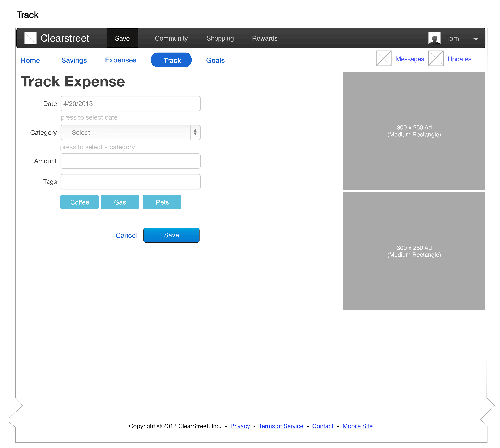This screenshot has width=500, height=448.
Task: Select the active Track pill tab
Action: tap(171, 60)
